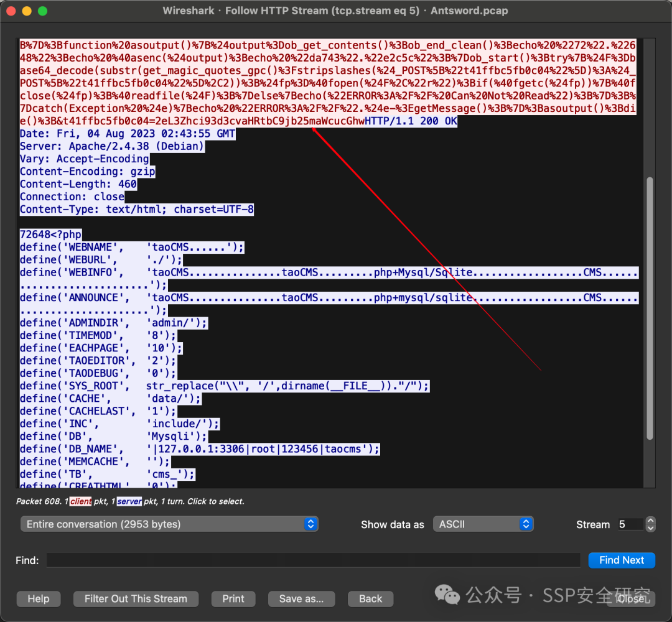Click the define('SYS_ROOT' str_replace line

(x=225, y=386)
